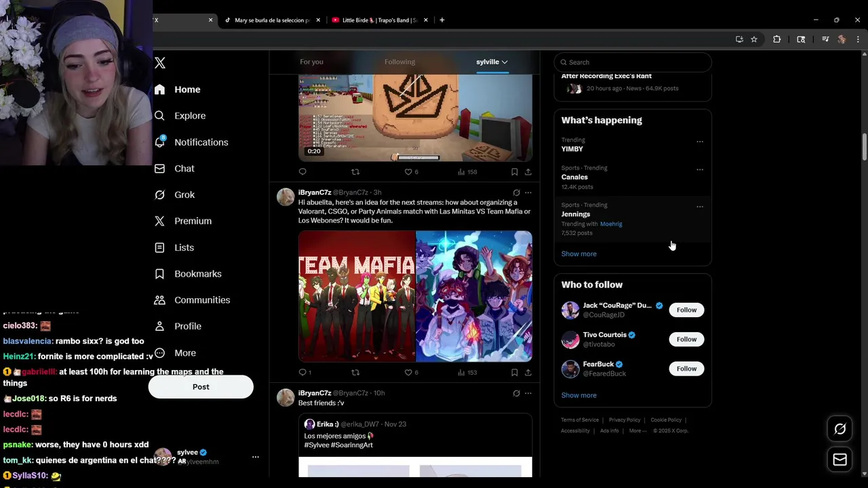The width and height of the screenshot is (868, 488).
Task: Close the Mary se burla browser tab
Action: (318, 20)
